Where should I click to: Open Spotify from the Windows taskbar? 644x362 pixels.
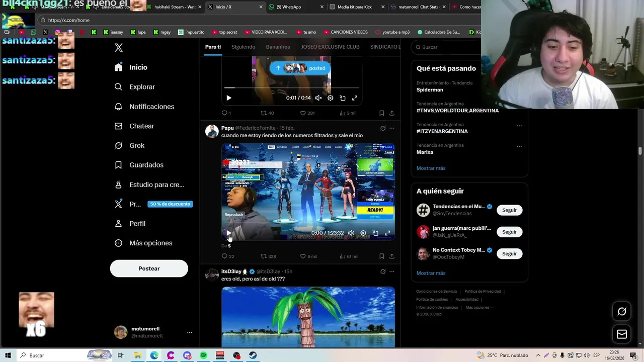click(203, 355)
